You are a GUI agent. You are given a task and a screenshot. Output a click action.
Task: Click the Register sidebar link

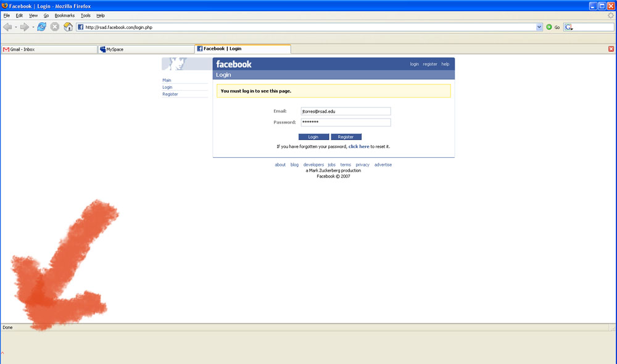click(170, 94)
